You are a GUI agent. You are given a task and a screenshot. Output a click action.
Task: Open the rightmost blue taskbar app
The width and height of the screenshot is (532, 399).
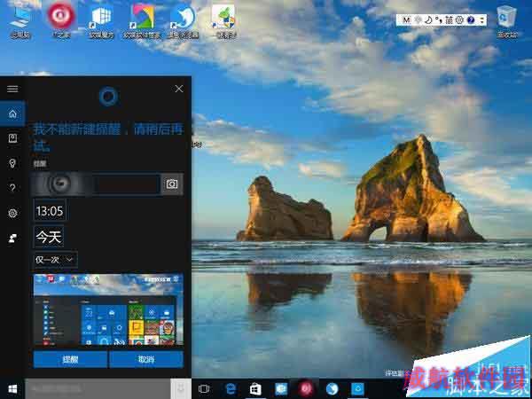pyautogui.click(x=357, y=389)
